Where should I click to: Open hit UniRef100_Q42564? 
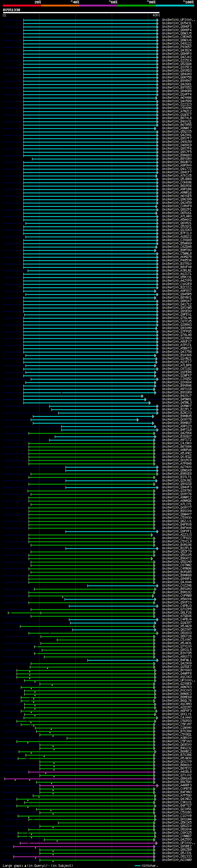coord(177,433)
